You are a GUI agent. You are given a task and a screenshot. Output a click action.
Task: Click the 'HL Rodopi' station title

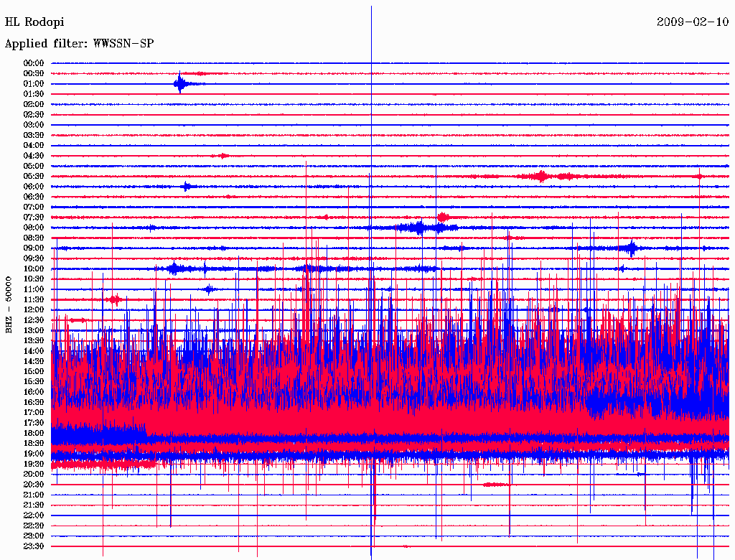click(34, 22)
